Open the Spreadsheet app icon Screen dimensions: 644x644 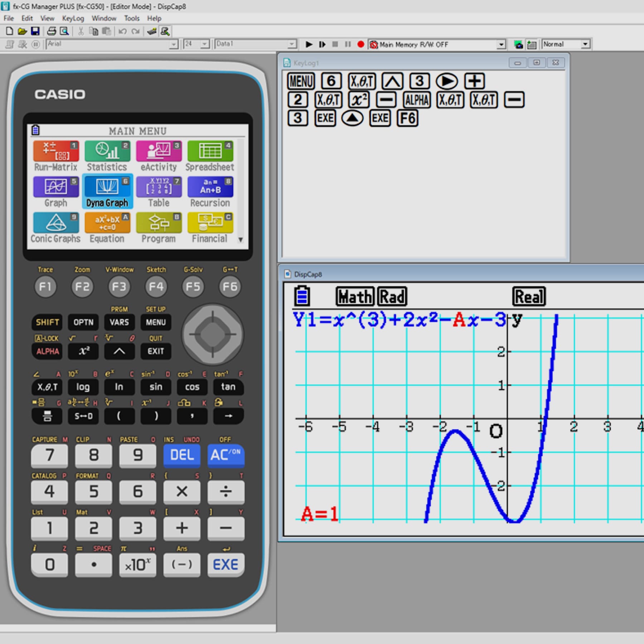[210, 156]
